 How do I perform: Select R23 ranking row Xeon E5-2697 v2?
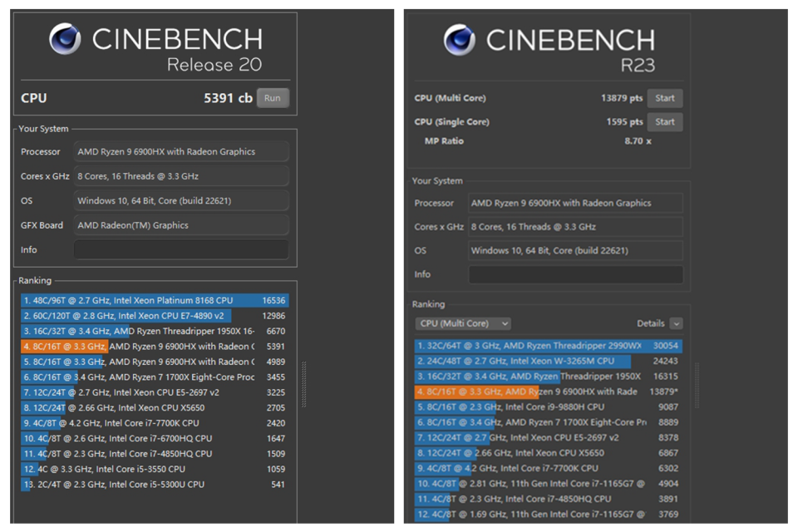pos(549,437)
